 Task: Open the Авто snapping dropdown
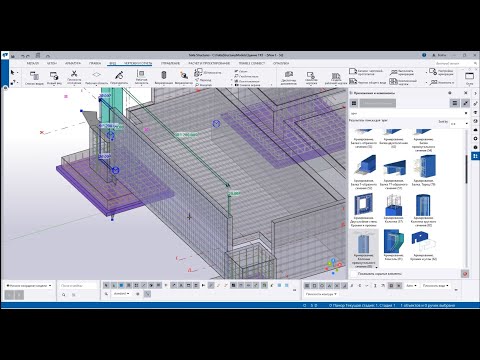[x=411, y=286]
